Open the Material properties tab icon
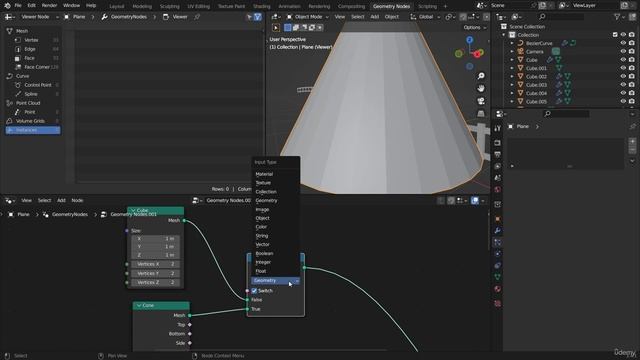640x360 pixels. point(497,289)
